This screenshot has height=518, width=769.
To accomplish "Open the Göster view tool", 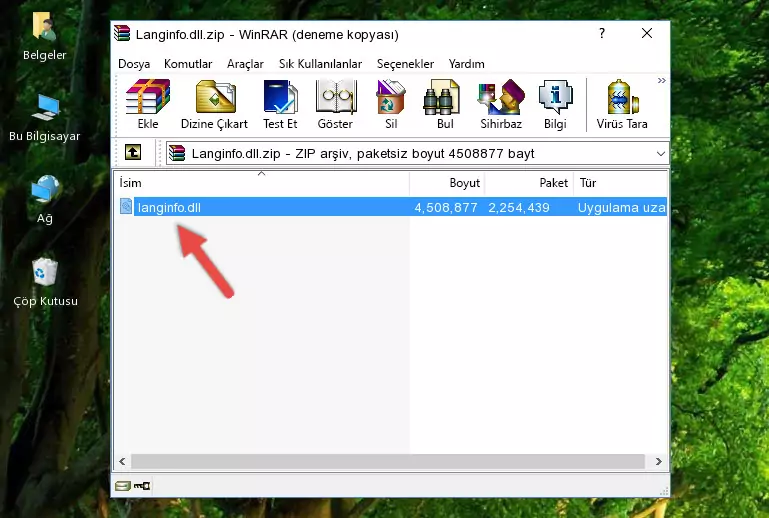I will pos(335,104).
